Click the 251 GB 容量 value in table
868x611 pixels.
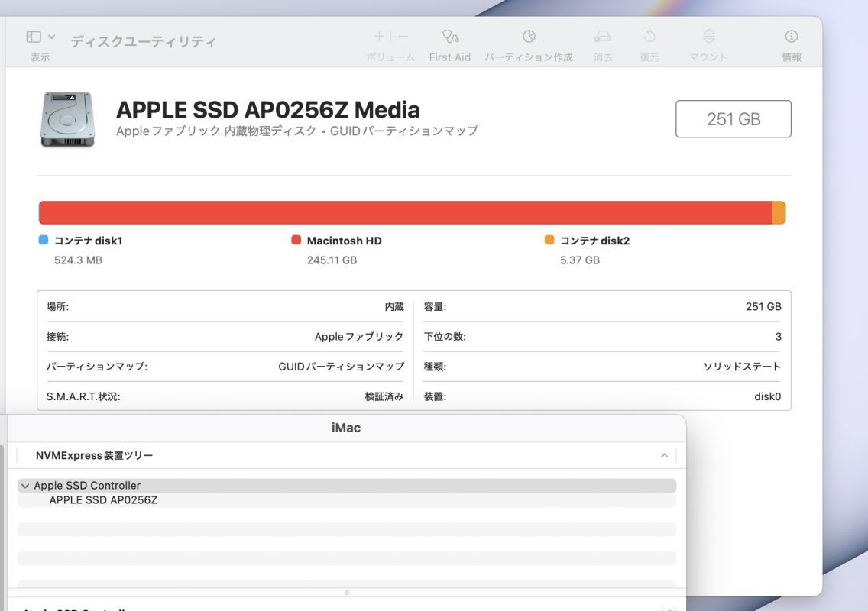click(x=763, y=306)
